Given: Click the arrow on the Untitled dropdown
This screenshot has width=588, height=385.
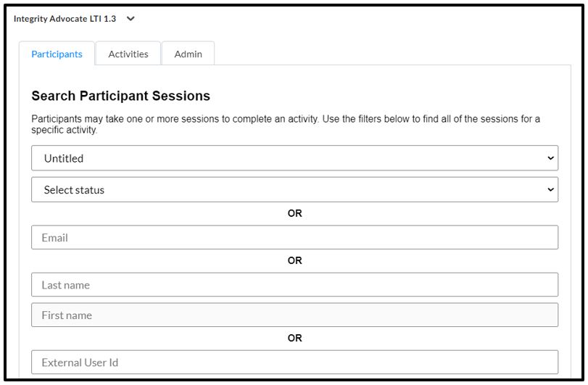Looking at the screenshot, I should (551, 158).
